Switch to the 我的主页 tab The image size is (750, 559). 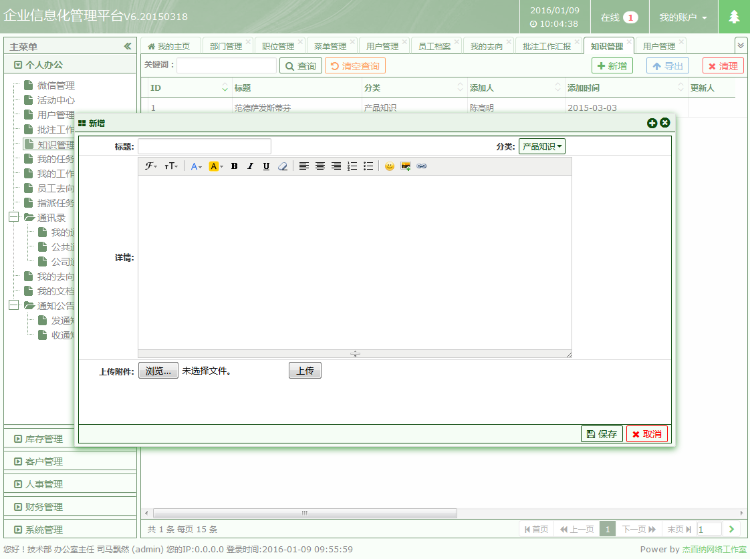coord(168,46)
